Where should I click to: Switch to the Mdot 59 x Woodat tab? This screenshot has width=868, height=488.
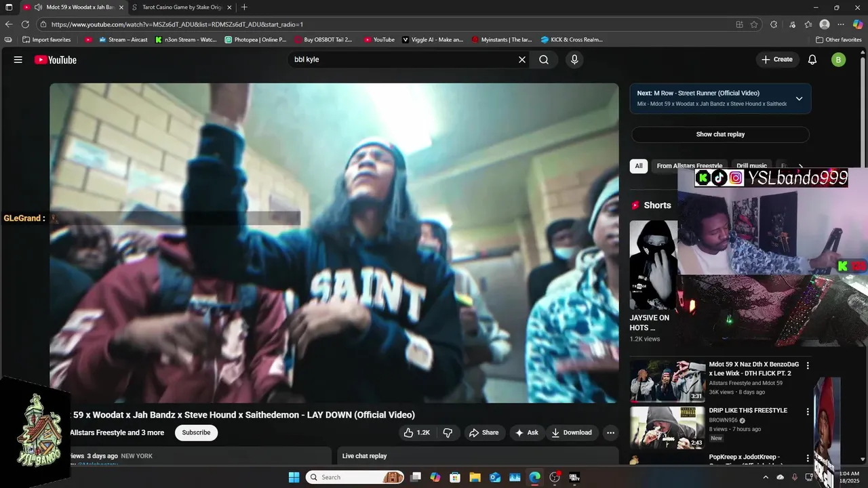(x=73, y=7)
